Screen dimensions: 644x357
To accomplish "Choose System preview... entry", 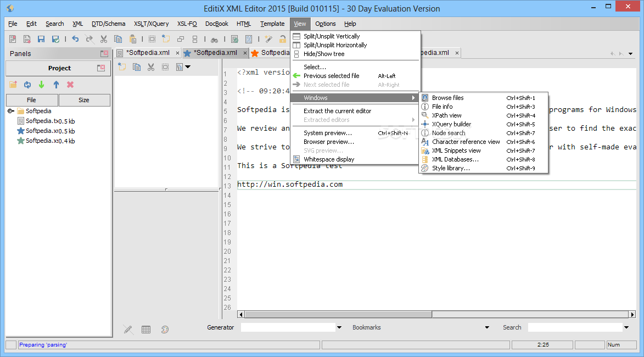I will coord(355,133).
